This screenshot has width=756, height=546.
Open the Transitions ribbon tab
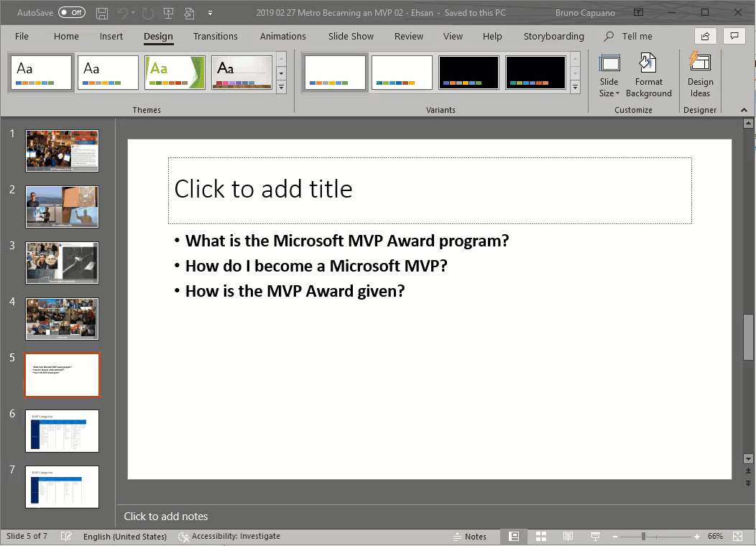pos(216,36)
